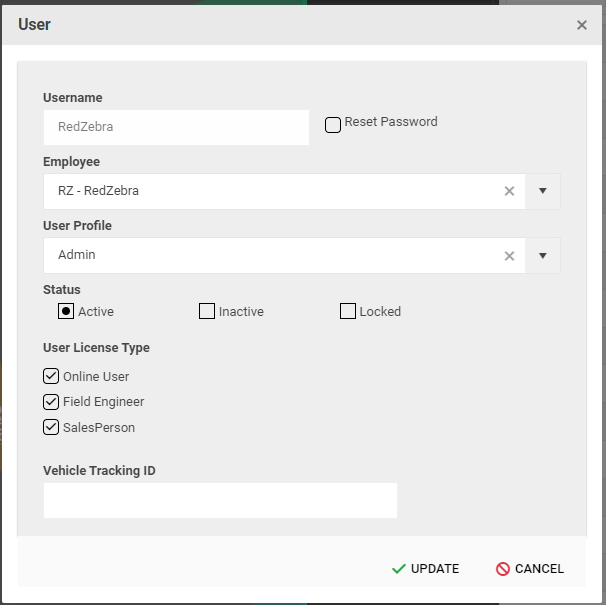Viewport: 606px width, 605px height.
Task: Set the status to Locked
Action: tap(348, 311)
